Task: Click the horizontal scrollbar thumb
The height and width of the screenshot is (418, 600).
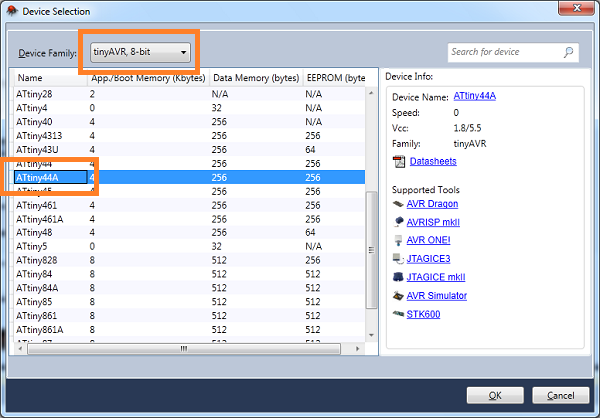Action: [184, 349]
